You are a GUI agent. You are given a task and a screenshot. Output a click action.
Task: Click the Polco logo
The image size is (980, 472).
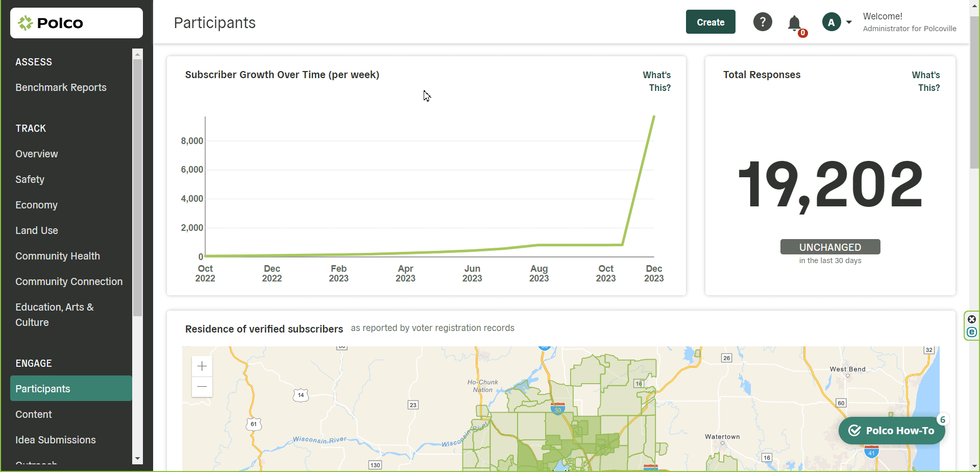point(51,23)
